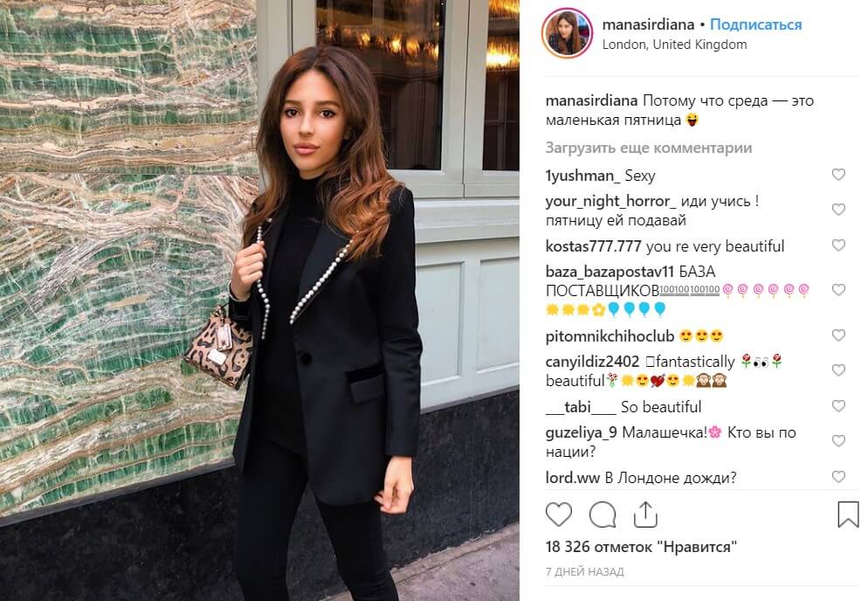Save the post with the bookmark icon

click(848, 515)
